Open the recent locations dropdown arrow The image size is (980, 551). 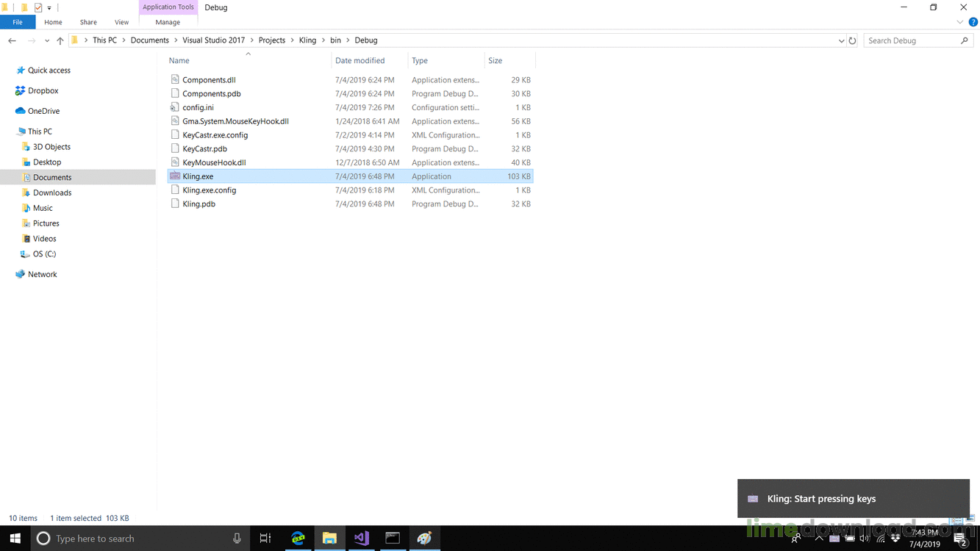pyautogui.click(x=47, y=41)
